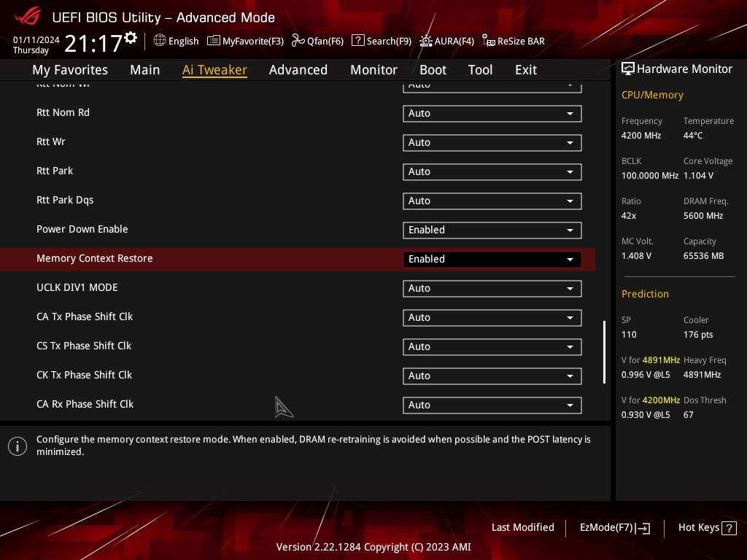747x560 pixels.
Task: Open Memory Context Restore dropdown
Action: point(492,259)
